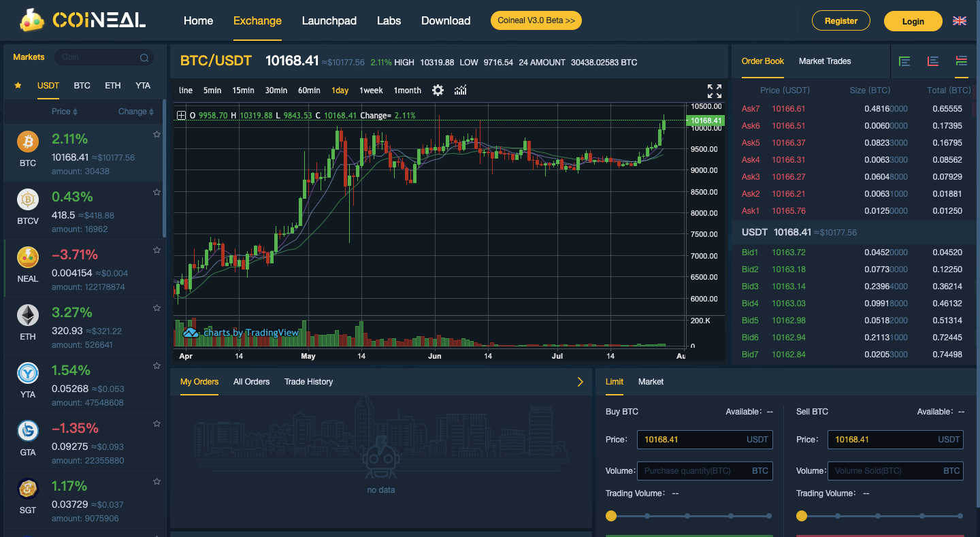Click the GTA coin icon
This screenshot has width=980, height=537.
28,431
